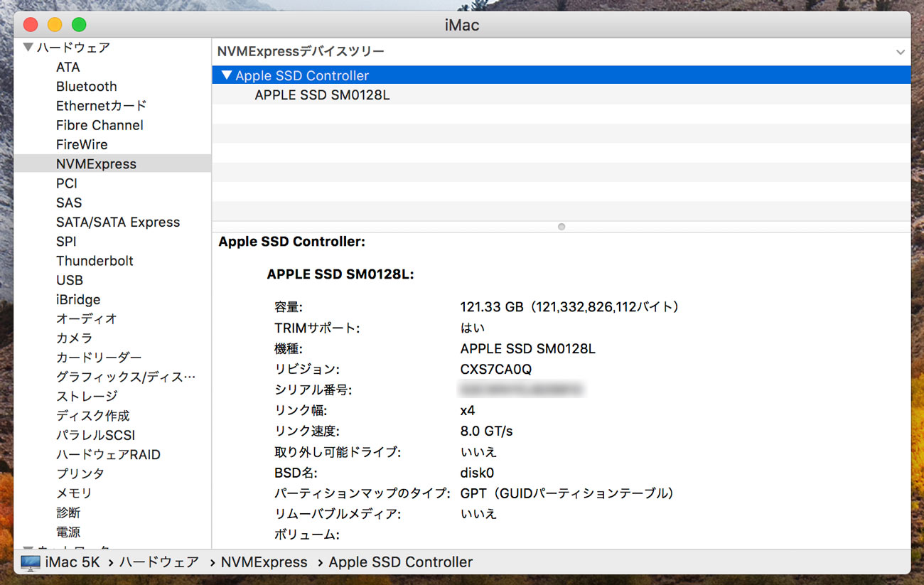Collapse the Apple SSD Controller disclosure triangle
924x585 pixels.
click(227, 75)
